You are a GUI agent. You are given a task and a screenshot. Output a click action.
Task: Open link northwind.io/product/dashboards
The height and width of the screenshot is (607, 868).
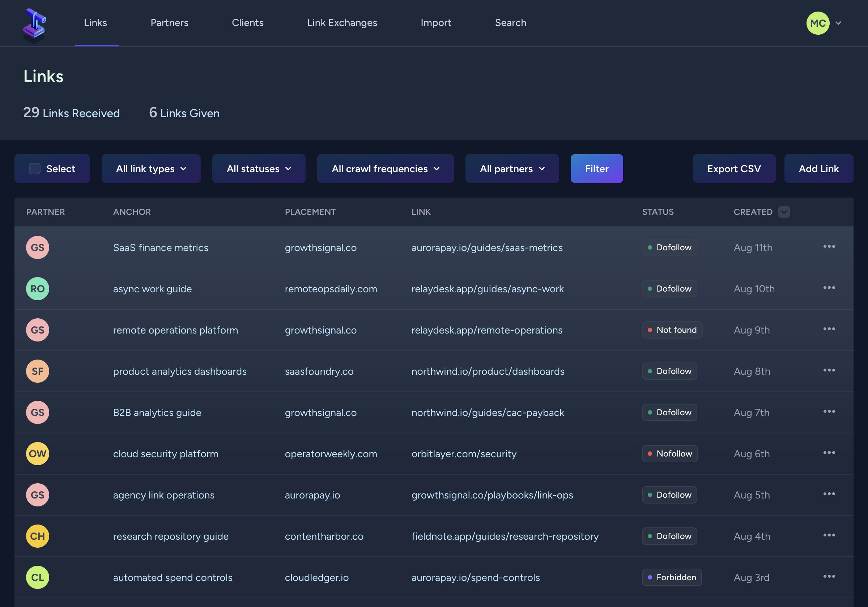click(x=488, y=371)
